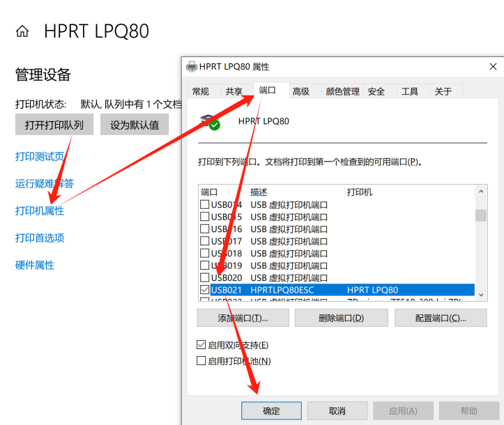Click the home icon beside HPRT LPQ80

click(22, 31)
